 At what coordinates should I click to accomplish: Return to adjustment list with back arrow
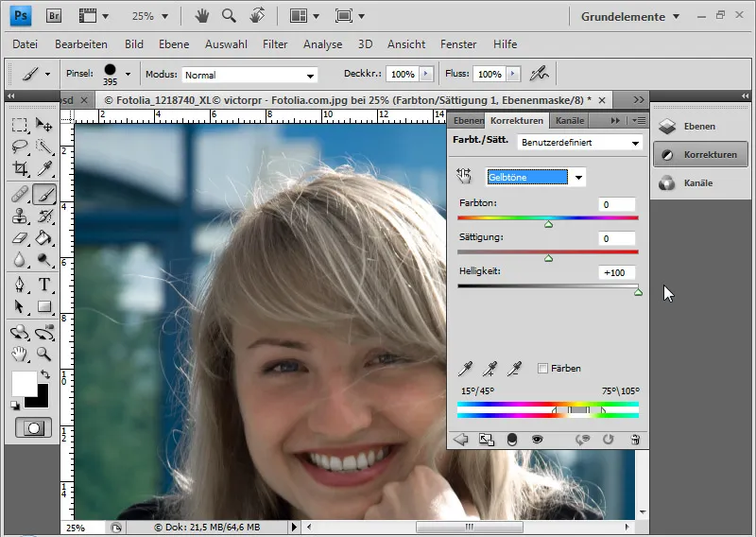(x=461, y=439)
